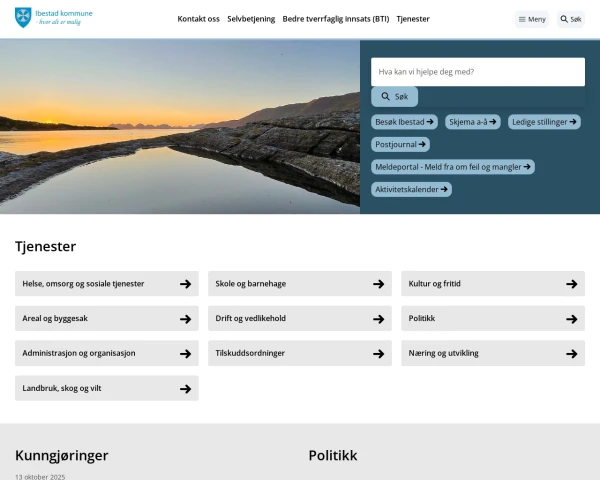600x480 pixels.
Task: Open the Postjournal quick link
Action: pos(401,144)
